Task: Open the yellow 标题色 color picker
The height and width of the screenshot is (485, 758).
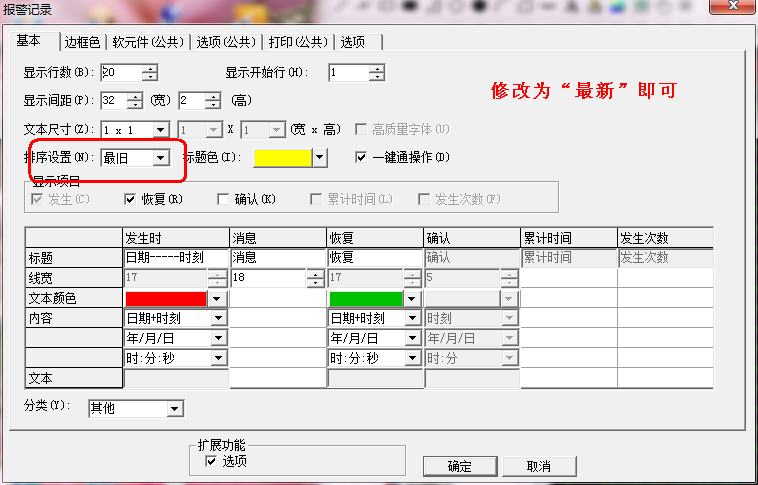Action: click(x=319, y=157)
